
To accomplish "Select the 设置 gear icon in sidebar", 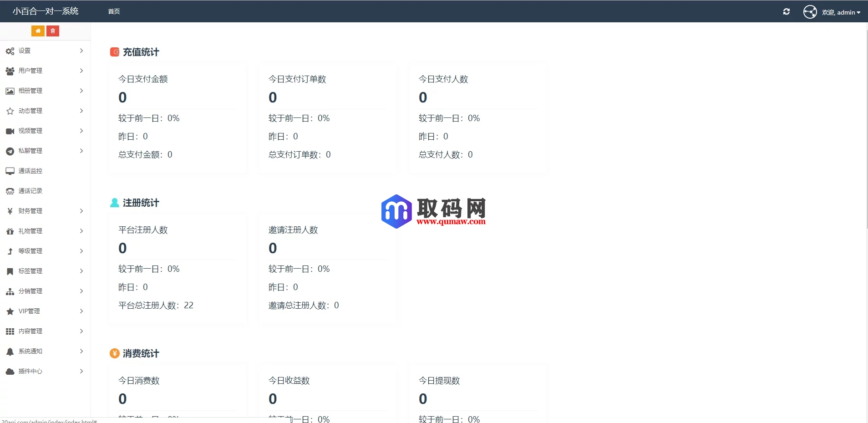I will click(x=10, y=51).
